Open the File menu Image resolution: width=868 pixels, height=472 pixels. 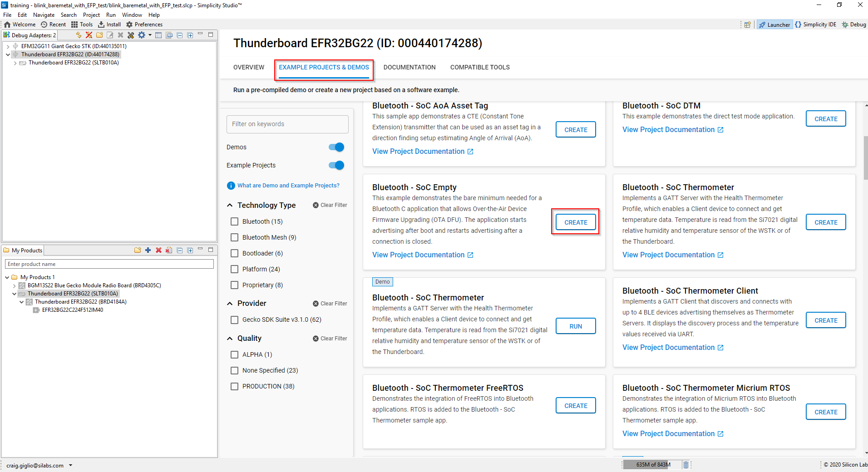pos(7,15)
